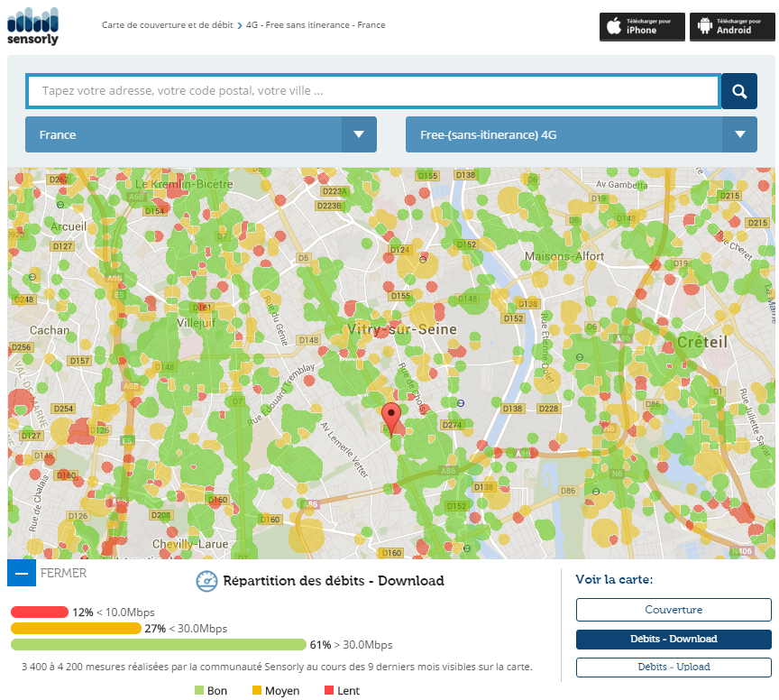The image size is (779, 700).
Task: Open the 4G - Free sans itinerance breadcrumb
Action: (316, 25)
